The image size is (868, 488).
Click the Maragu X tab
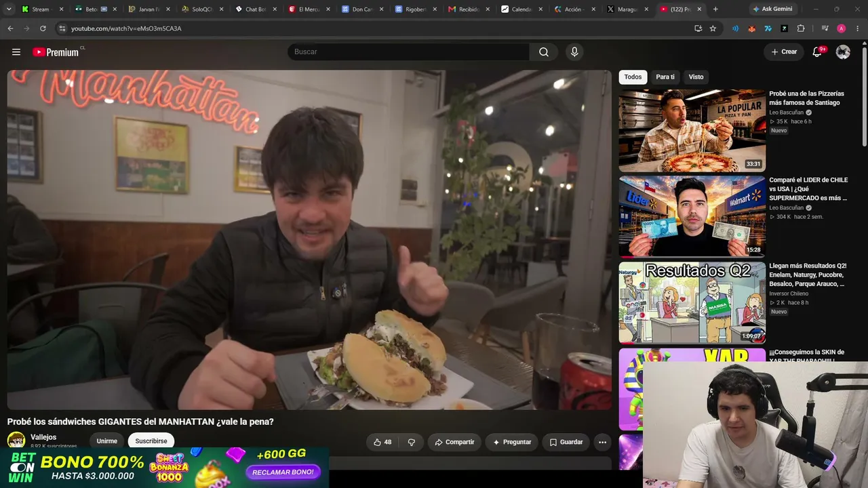(629, 9)
